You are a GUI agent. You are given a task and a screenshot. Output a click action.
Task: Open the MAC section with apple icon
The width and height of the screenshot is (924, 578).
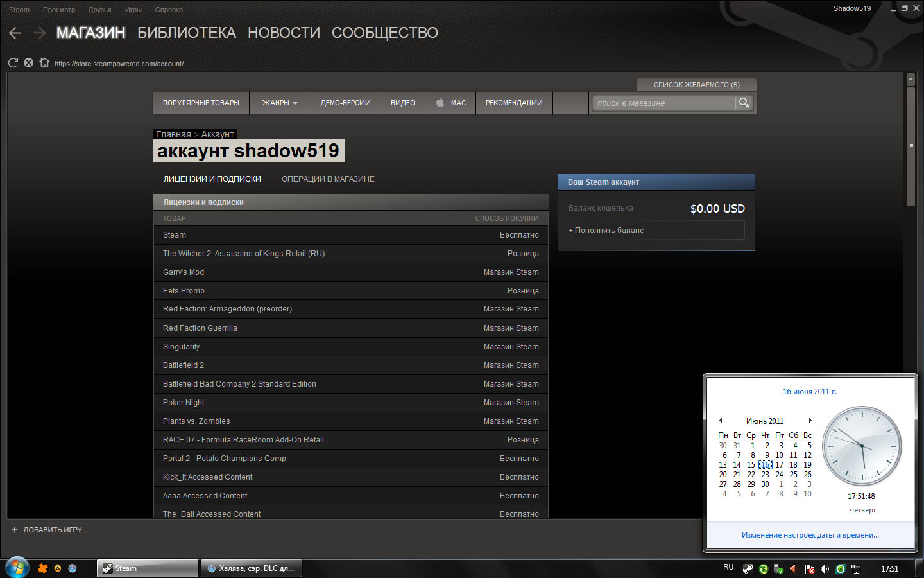coord(450,103)
